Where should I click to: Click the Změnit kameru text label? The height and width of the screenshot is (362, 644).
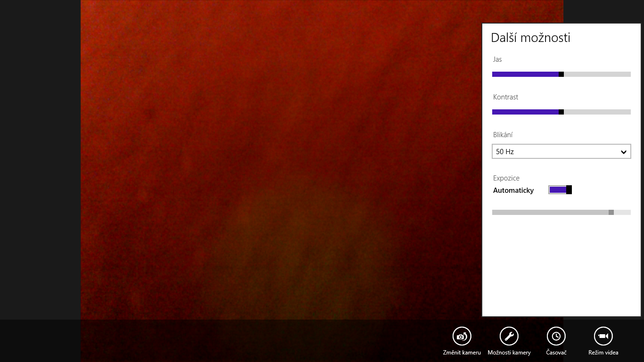462,352
